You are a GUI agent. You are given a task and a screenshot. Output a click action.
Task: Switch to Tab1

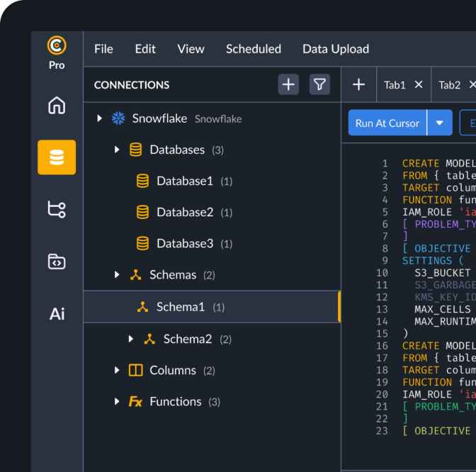[395, 85]
